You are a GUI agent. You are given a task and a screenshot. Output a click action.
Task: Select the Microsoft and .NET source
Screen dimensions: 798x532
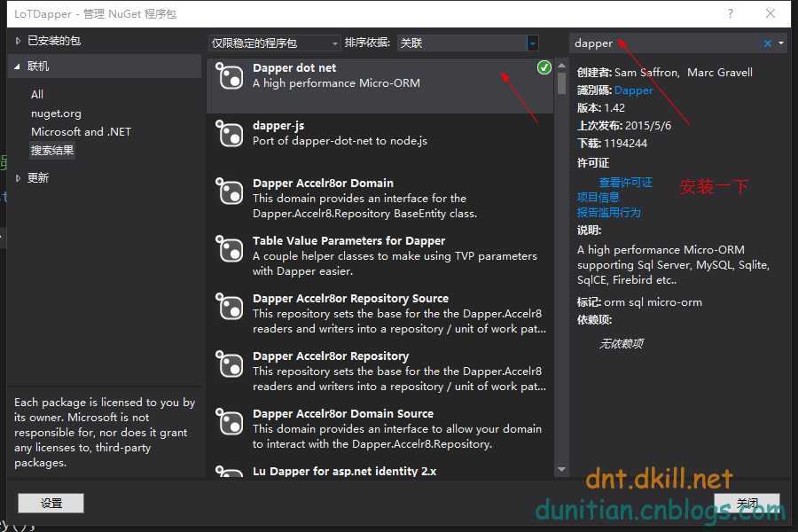pos(81,132)
